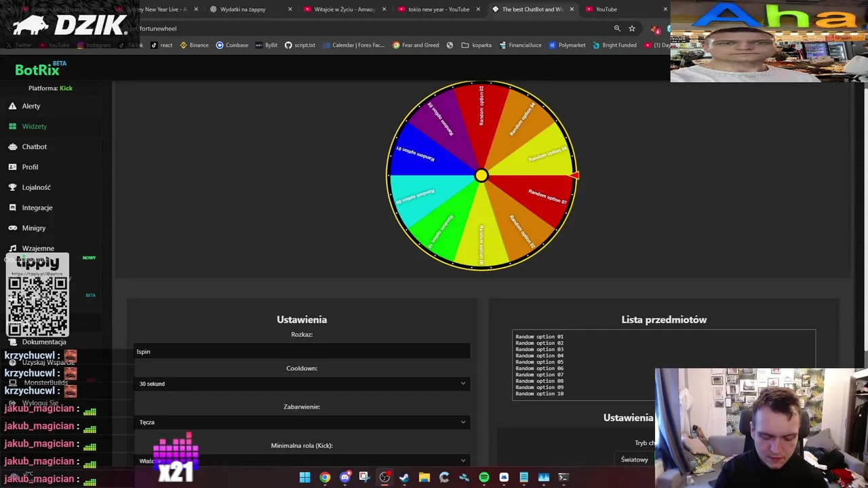
Task: Click the Ustawienia heading
Action: [302, 319]
